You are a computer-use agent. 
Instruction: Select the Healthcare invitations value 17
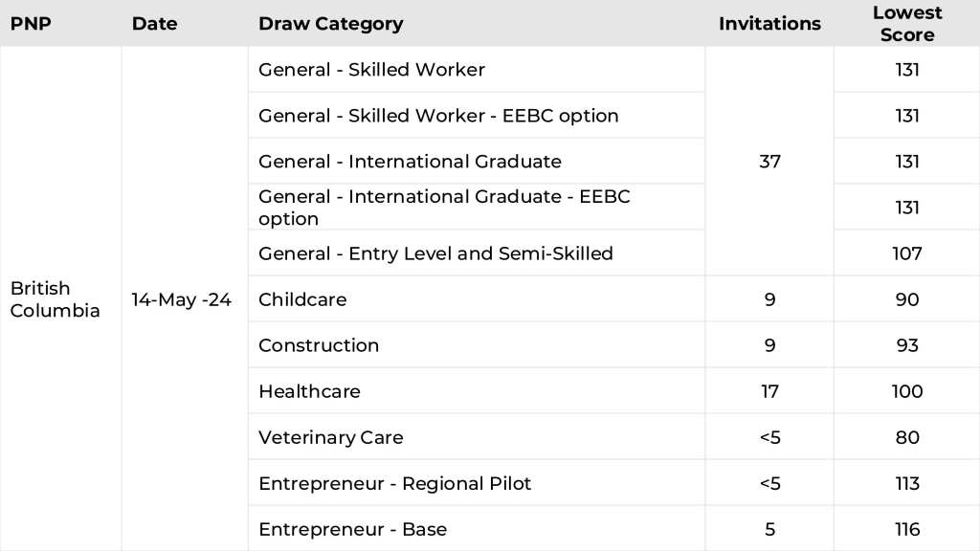769,391
